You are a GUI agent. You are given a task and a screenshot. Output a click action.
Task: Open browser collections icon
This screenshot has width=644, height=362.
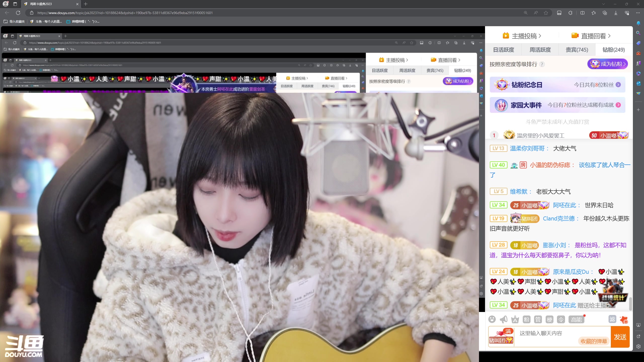(605, 13)
